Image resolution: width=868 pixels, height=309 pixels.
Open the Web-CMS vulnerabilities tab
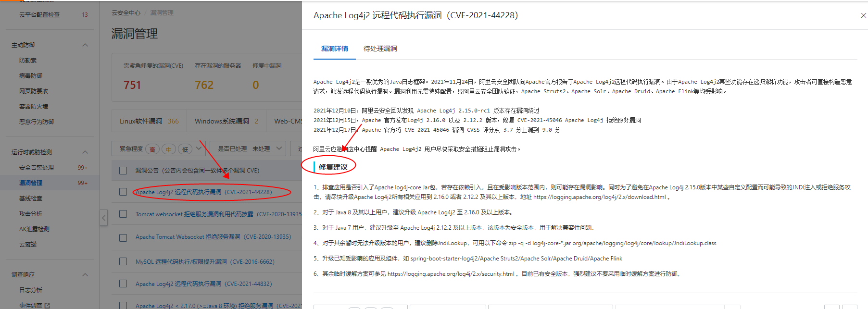point(288,121)
